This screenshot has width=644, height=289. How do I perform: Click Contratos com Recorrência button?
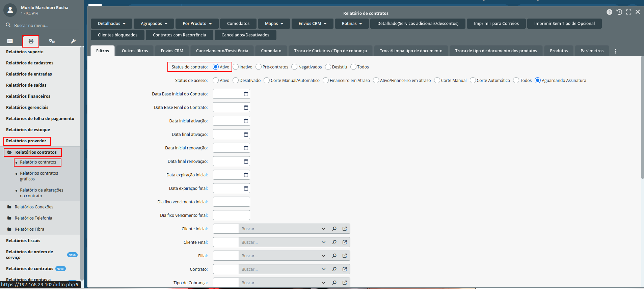pos(179,35)
